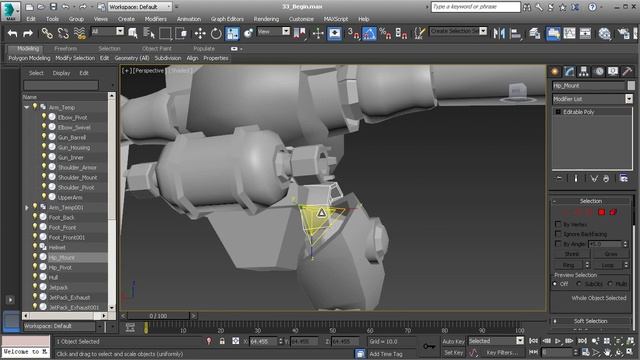Screen dimensions: 640x360
Task: Select Polygon sub-object level red icon
Action: click(601, 212)
